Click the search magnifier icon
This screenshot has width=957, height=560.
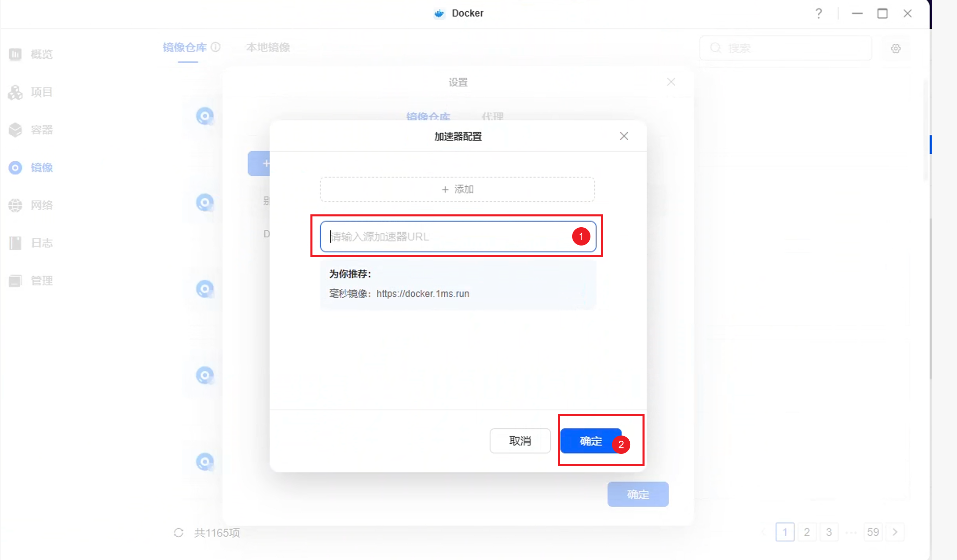[716, 48]
